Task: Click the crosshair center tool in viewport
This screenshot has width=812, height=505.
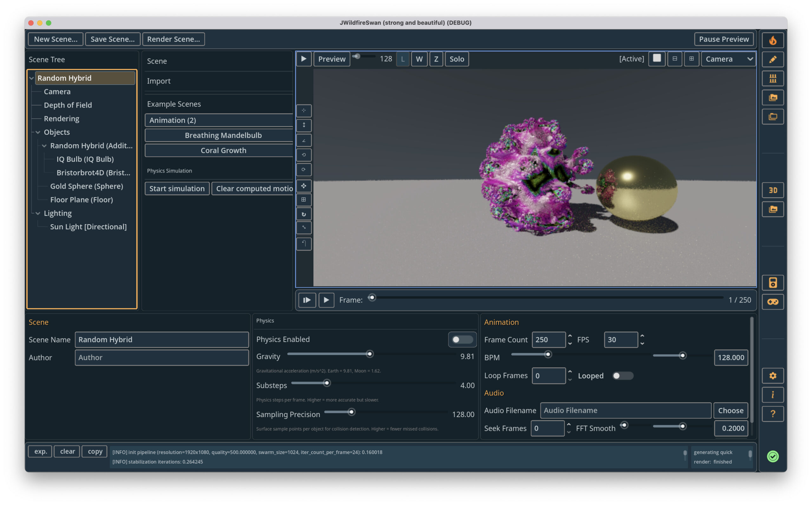Action: [x=304, y=110]
